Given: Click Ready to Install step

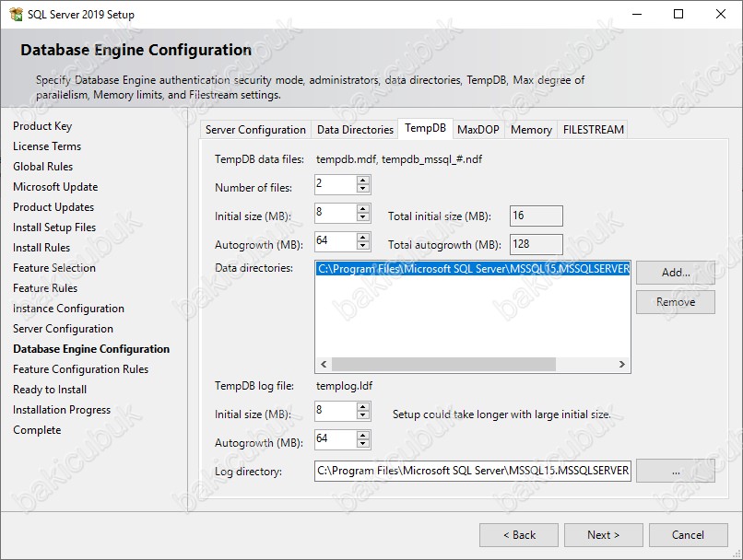Looking at the screenshot, I should (x=50, y=390).
